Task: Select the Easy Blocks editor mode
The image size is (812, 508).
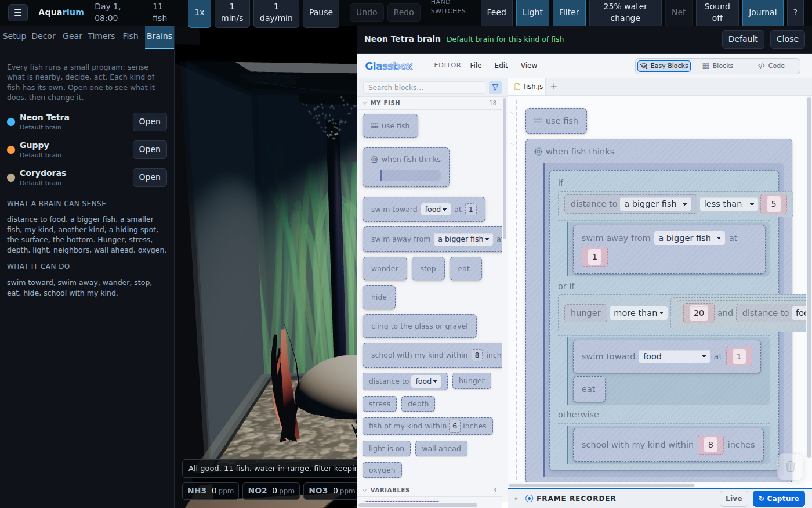Action: click(x=664, y=66)
